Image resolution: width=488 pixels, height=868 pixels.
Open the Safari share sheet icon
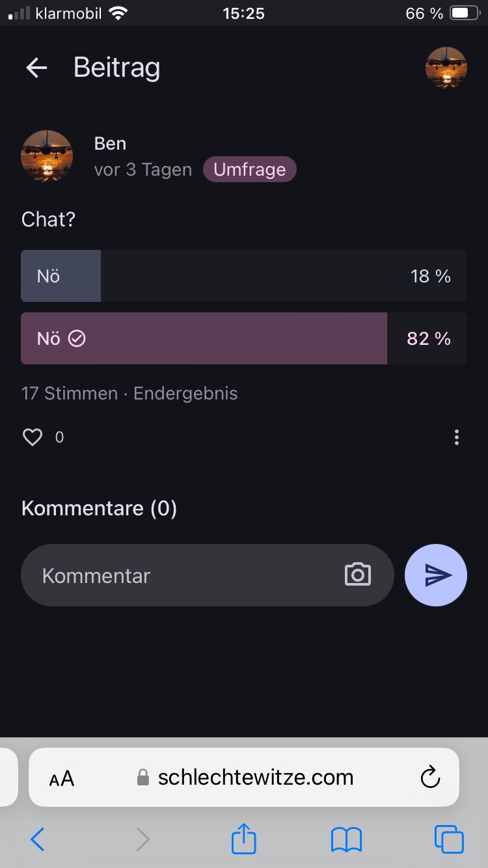tap(244, 839)
